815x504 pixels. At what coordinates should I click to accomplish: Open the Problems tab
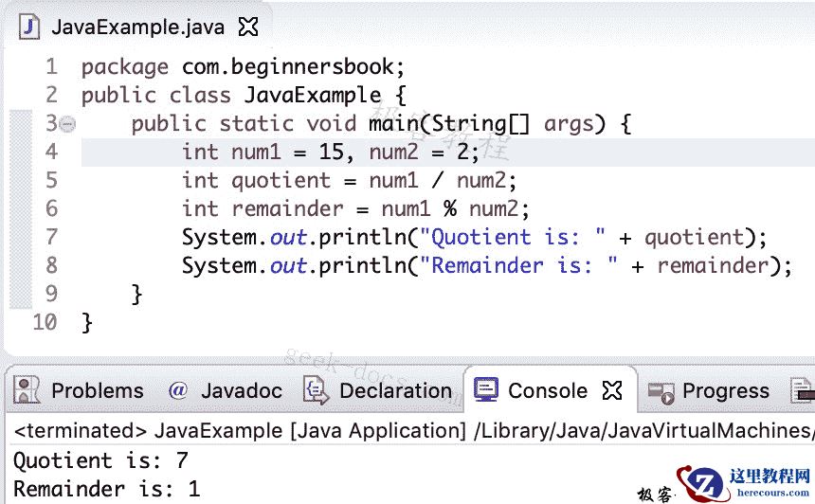pyautogui.click(x=98, y=390)
